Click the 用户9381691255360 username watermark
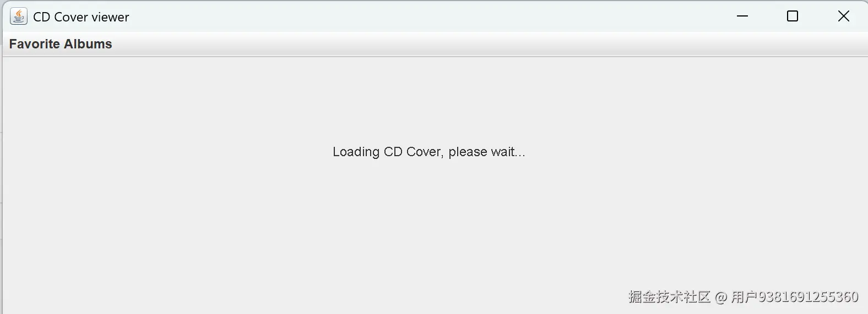The image size is (868, 314). (794, 297)
